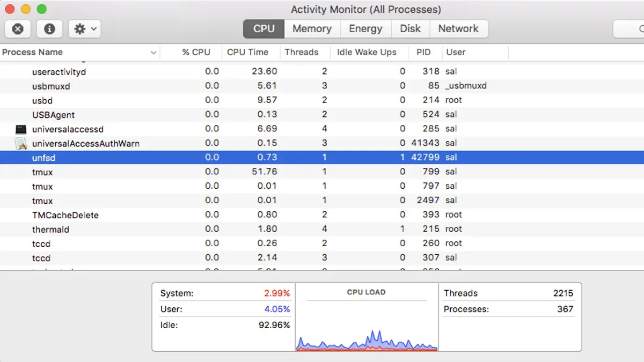The image size is (644, 362).
Task: Select the universalAccessAuthWarn process name
Action: click(x=86, y=144)
